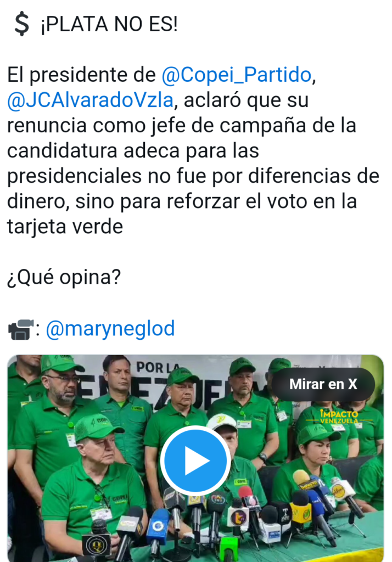Open the @JCAlvaradoVzla profile mention

(x=91, y=100)
